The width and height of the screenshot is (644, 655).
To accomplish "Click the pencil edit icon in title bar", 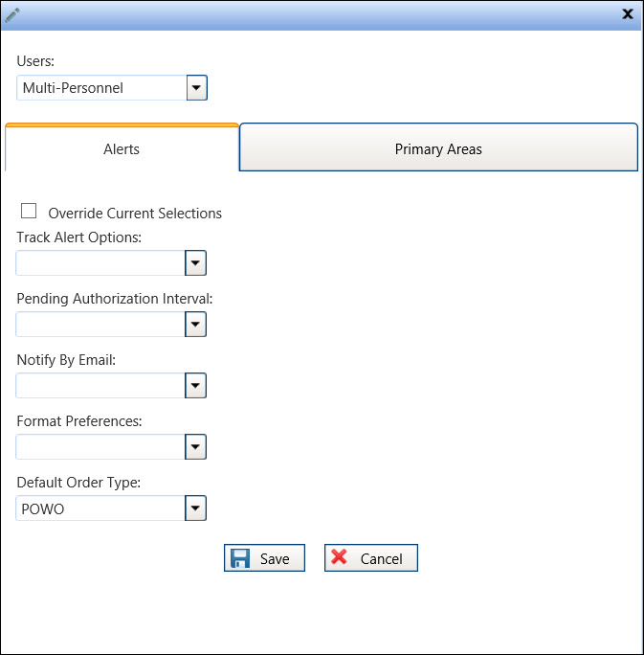I will pos(13,13).
